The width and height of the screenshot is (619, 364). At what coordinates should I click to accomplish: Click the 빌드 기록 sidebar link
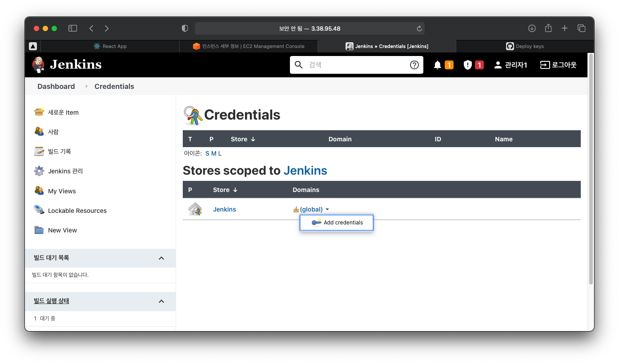coord(60,152)
